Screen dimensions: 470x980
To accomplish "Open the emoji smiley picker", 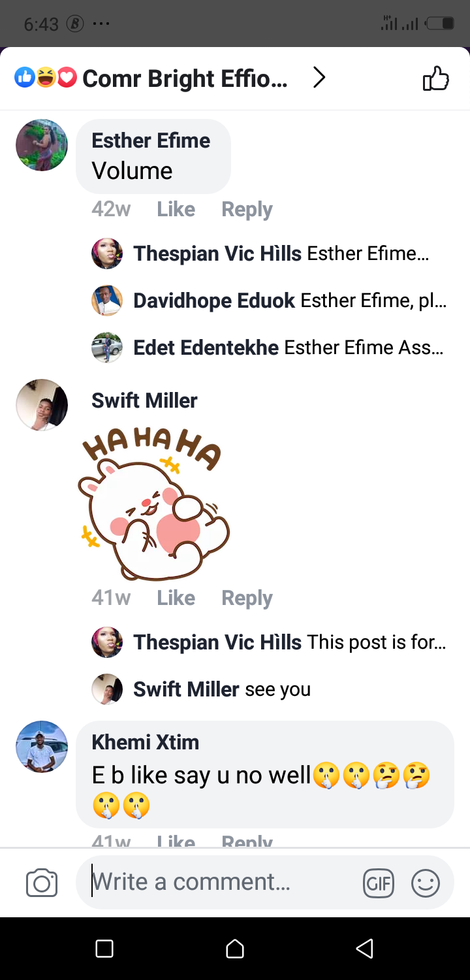I will point(426,884).
